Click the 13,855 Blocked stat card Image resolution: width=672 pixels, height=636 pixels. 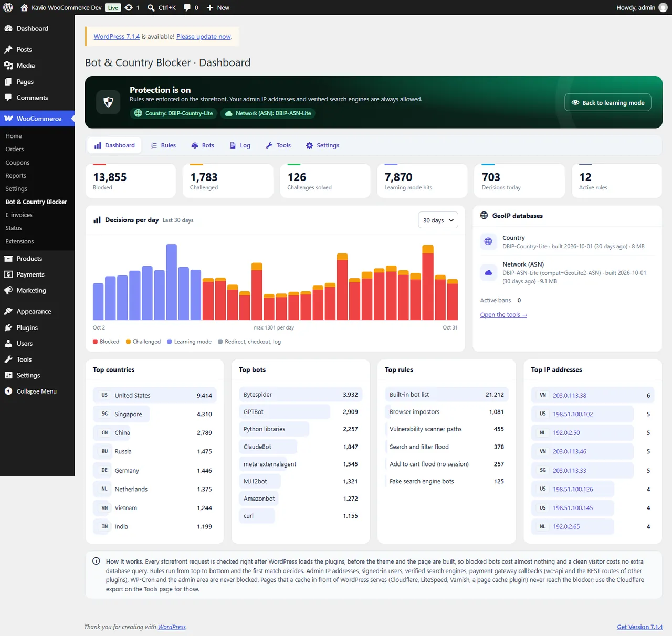tap(131, 181)
